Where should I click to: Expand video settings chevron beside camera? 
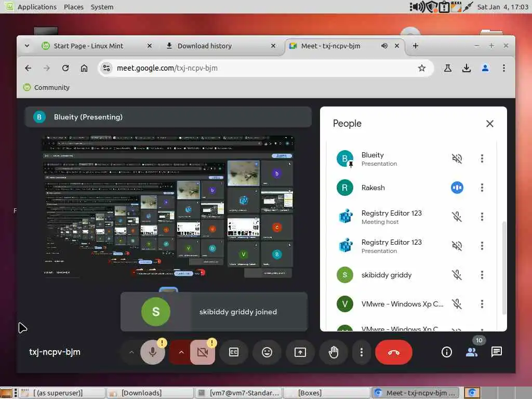[181, 352]
